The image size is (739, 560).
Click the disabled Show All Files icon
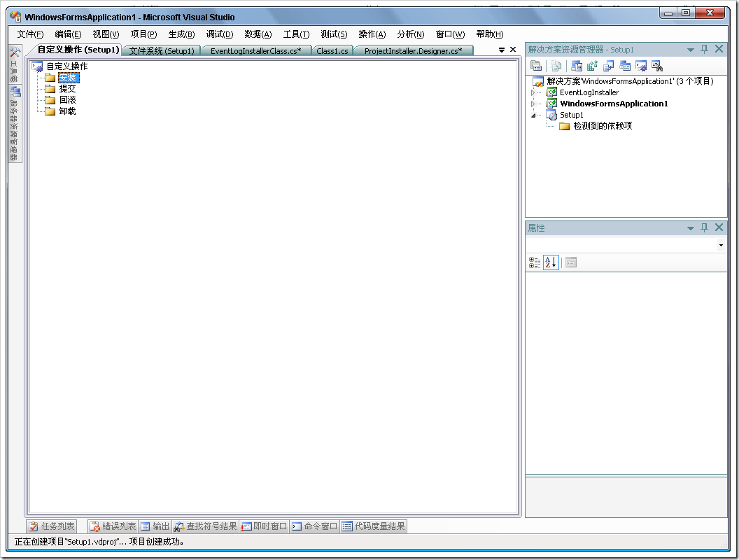556,66
